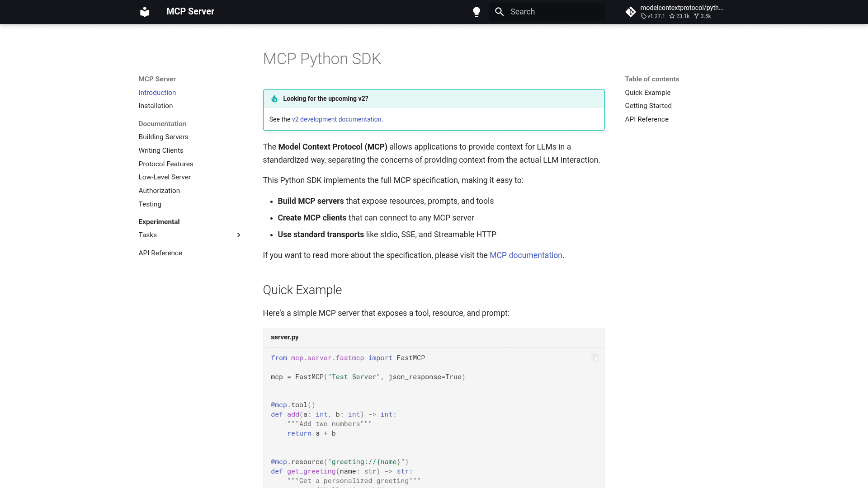Click the 'mcp = FastMCP' assignment line
The width and height of the screenshot is (868, 488).
368,377
